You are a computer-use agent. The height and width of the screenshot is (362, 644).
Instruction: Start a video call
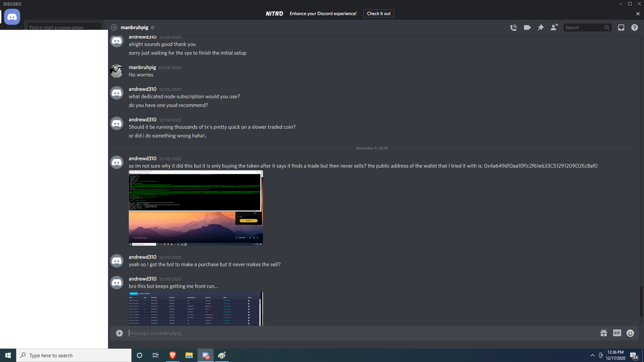pos(527,27)
